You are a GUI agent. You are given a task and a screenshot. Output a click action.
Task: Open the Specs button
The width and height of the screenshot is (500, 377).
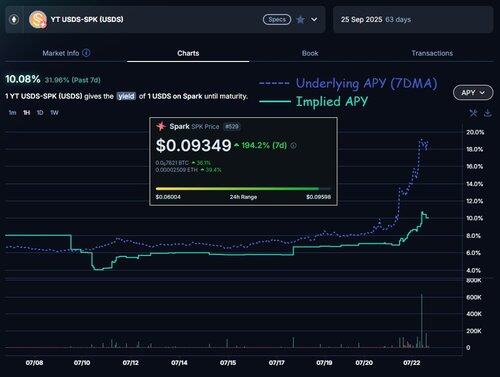pyautogui.click(x=277, y=20)
